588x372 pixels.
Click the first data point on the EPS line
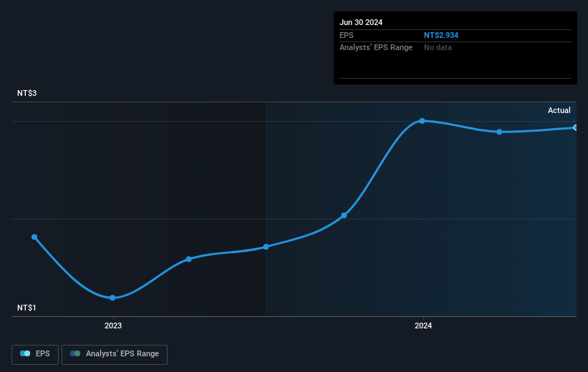(x=34, y=237)
